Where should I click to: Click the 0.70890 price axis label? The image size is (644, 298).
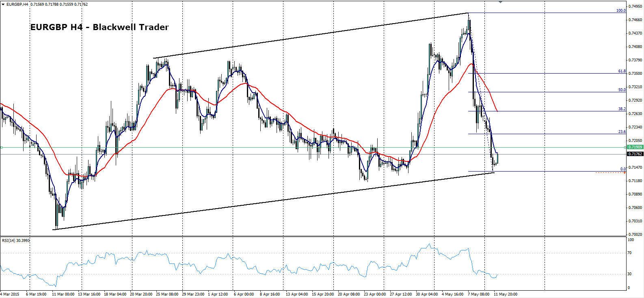635,194
